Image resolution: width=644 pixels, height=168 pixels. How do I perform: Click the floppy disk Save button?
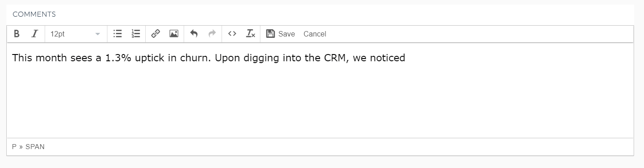point(280,34)
